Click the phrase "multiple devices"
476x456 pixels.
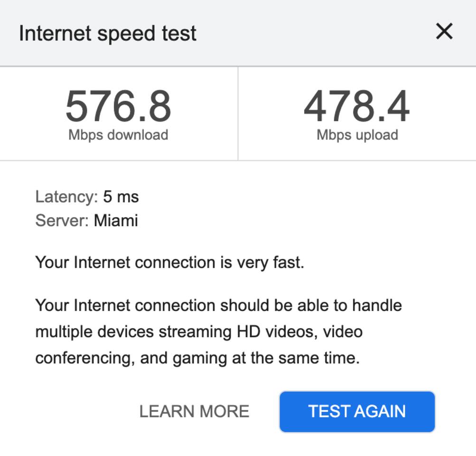pos(94,331)
